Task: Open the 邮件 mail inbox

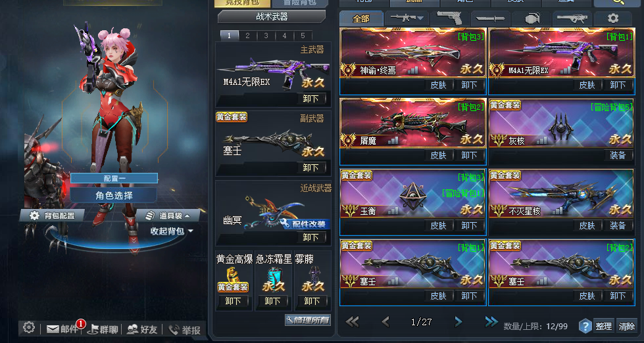Action: pos(62,329)
